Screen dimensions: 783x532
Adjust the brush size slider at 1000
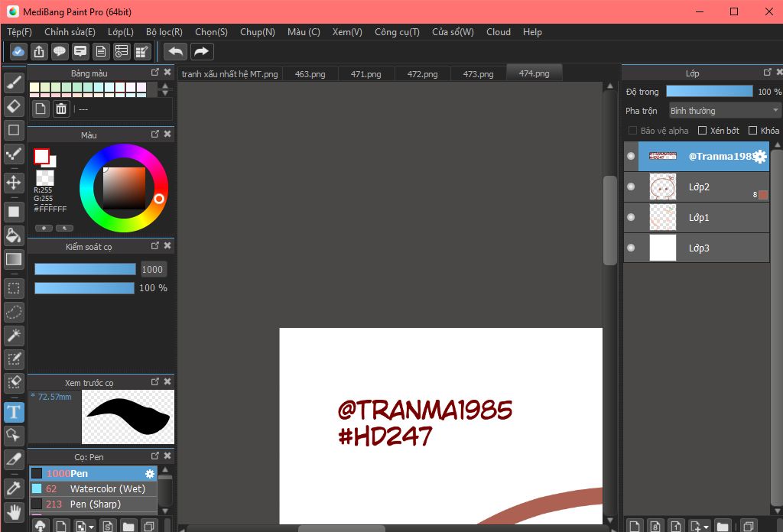click(85, 270)
